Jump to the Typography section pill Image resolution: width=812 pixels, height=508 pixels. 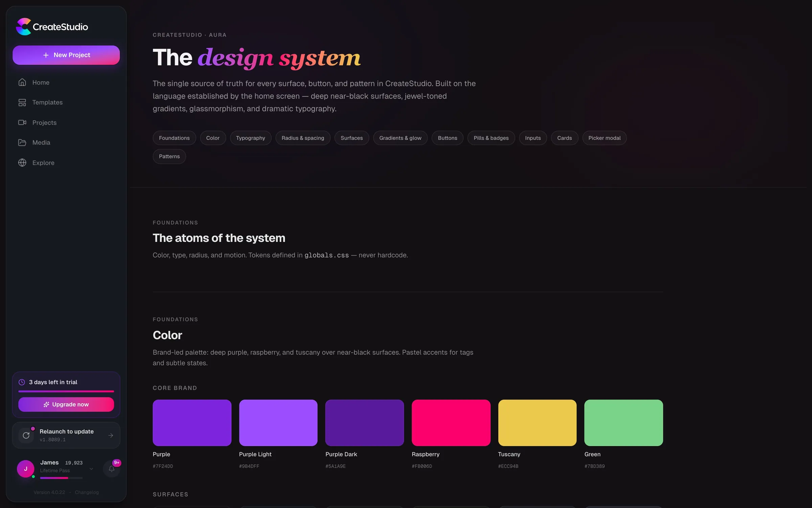[x=250, y=138]
